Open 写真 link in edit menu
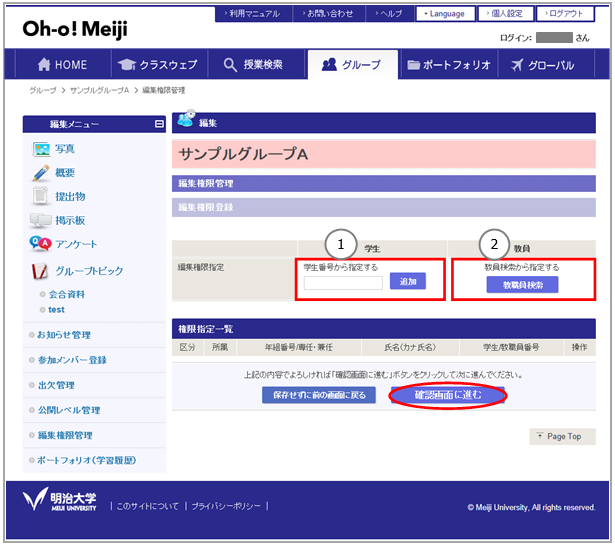 [x=65, y=149]
